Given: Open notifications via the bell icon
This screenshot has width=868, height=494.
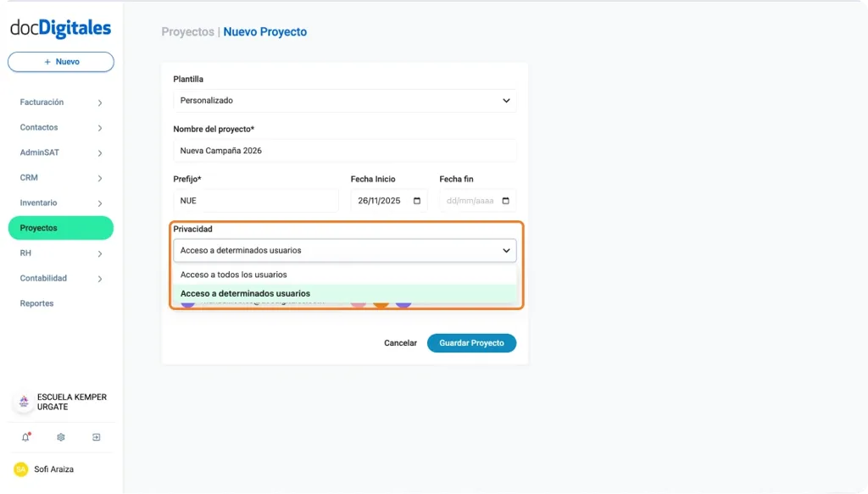Looking at the screenshot, I should click(x=24, y=436).
